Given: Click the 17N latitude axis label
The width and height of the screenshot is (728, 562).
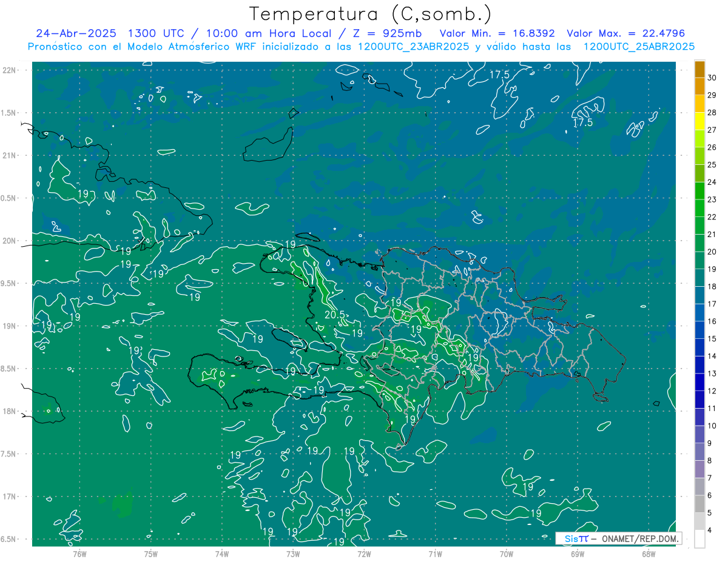Looking at the screenshot, I should [x=8, y=497].
